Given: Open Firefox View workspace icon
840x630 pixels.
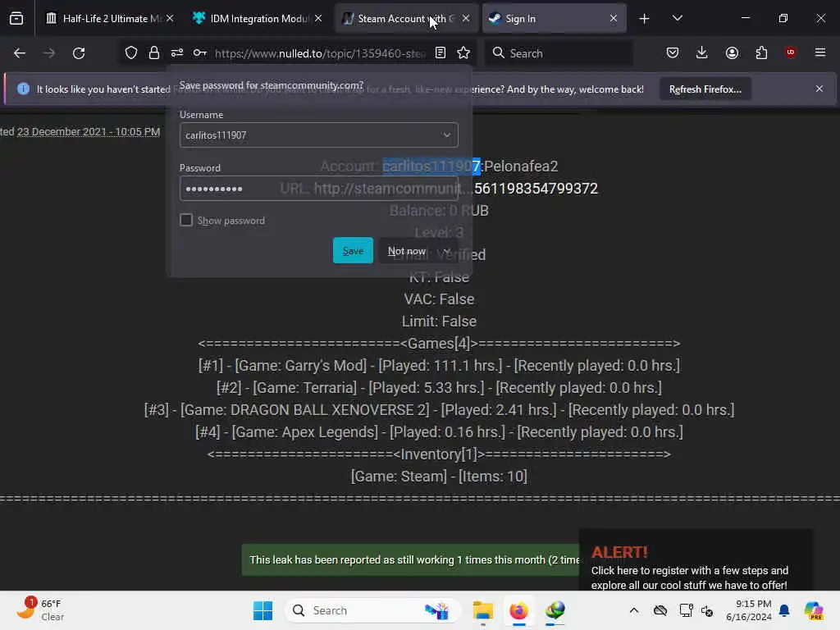Looking at the screenshot, I should coord(16,19).
